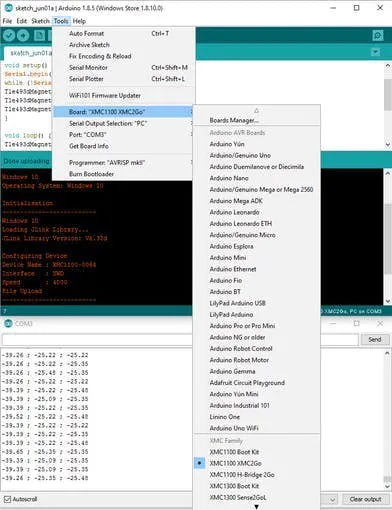Select Arduino/Genuino Micro

pyautogui.click(x=257, y=235)
